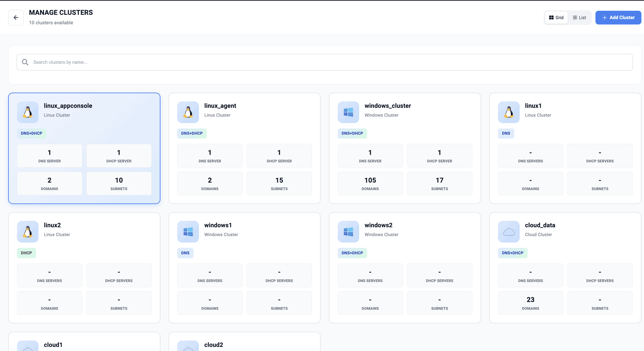644x351 pixels.
Task: Click the Windows icon on windows2
Action: [348, 232]
